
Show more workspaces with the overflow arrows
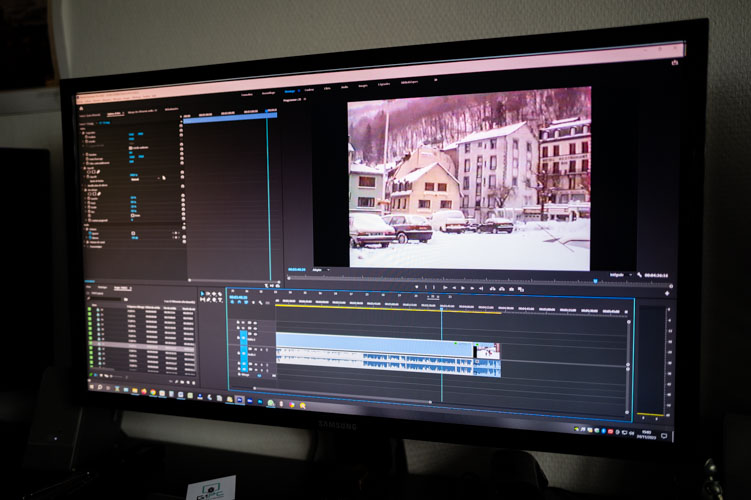click(x=435, y=80)
